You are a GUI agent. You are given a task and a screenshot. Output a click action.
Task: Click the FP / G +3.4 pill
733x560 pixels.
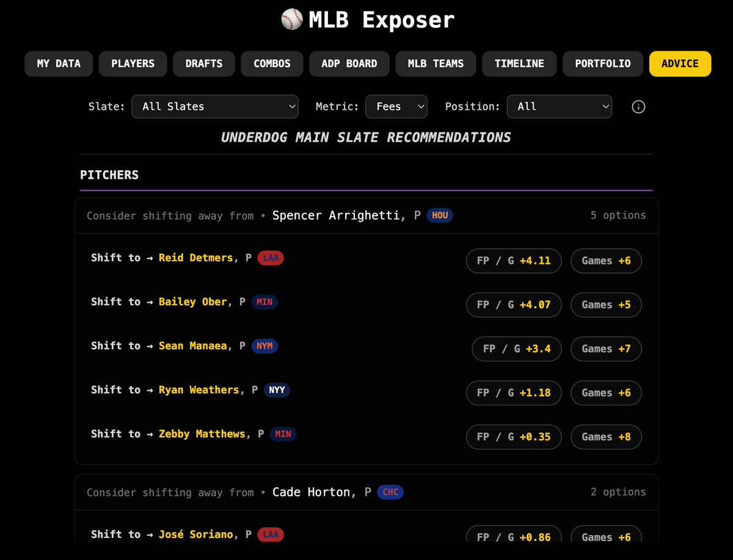tap(517, 349)
